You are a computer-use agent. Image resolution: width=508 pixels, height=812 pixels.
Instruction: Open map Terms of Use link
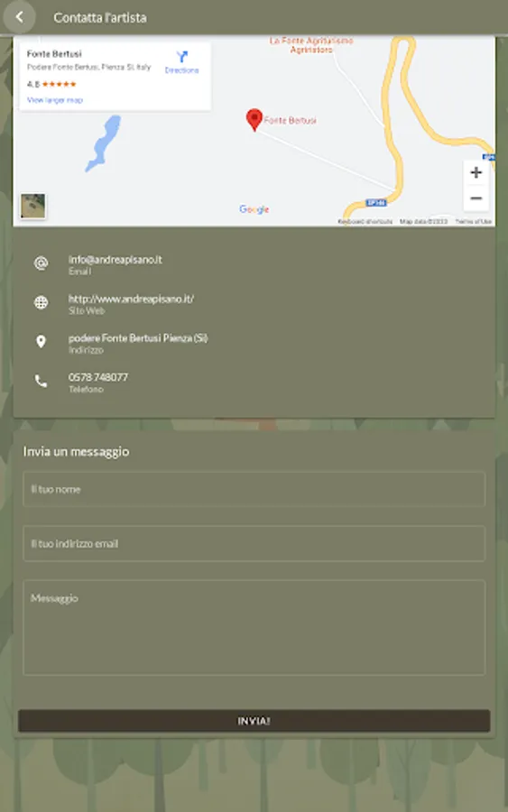click(x=474, y=222)
